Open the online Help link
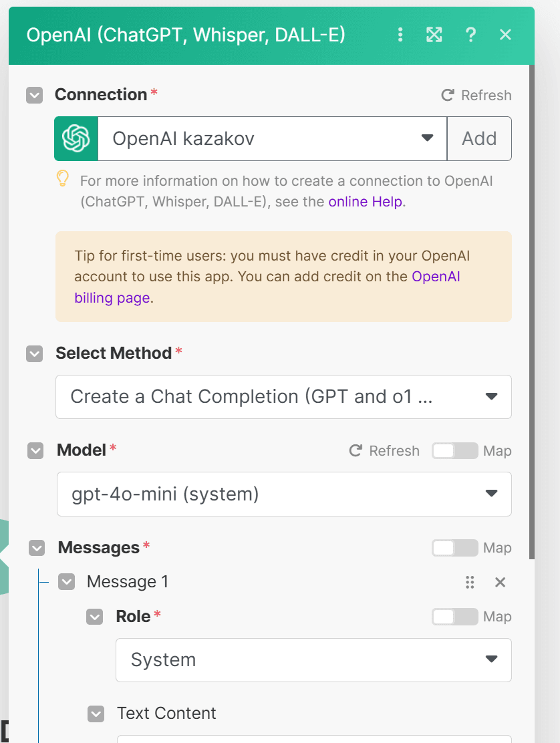The height and width of the screenshot is (743, 560). click(366, 202)
